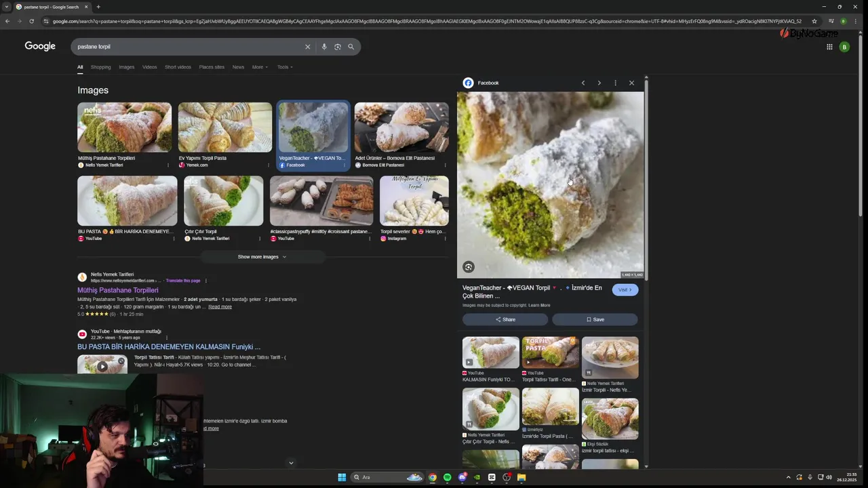Open more options in image preview panel
Viewport: 868px width, 488px height.
point(616,83)
